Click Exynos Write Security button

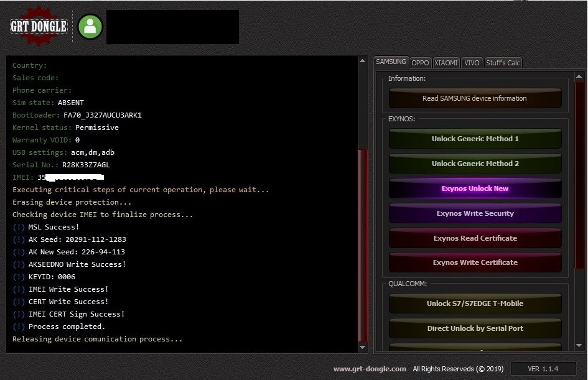pos(475,213)
